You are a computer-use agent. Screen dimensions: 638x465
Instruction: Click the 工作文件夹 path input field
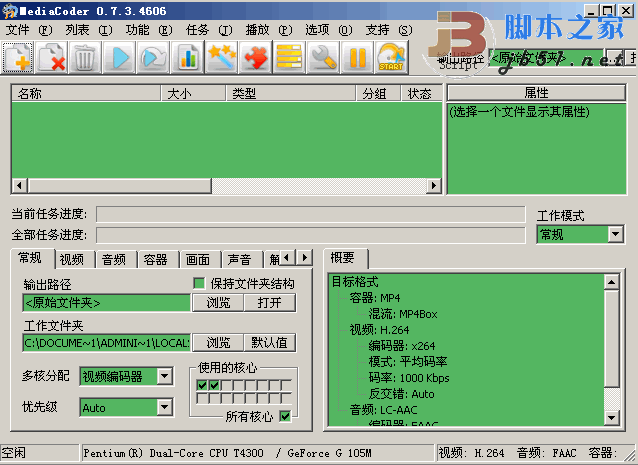(107, 343)
